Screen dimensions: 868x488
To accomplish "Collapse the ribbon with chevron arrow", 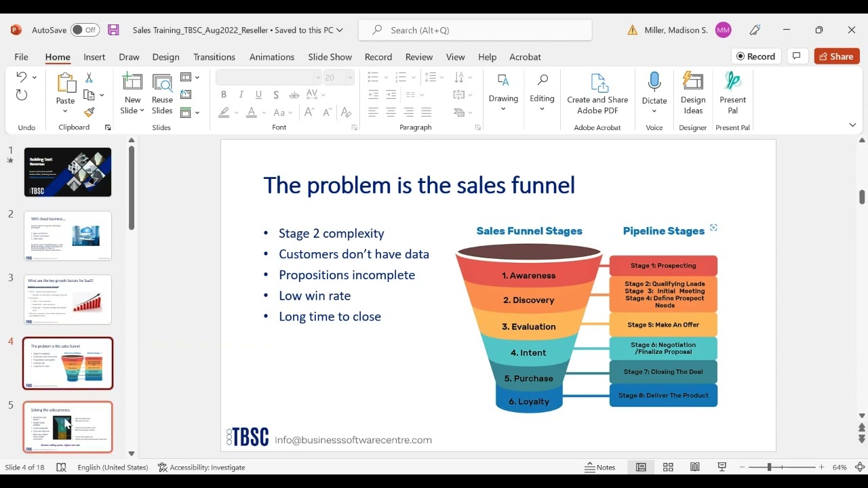I will tap(852, 125).
